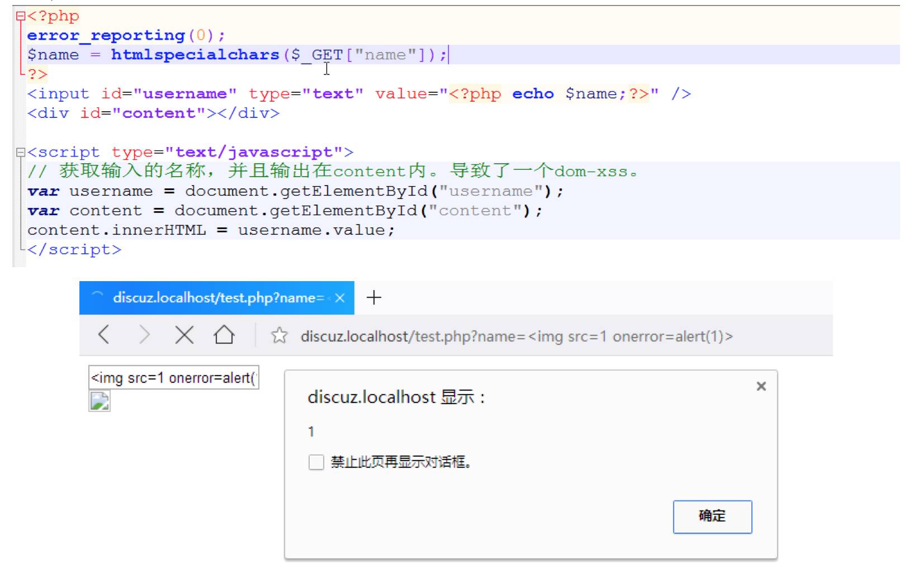Click the browser forward arrow
The image size is (909, 588).
coord(144,335)
